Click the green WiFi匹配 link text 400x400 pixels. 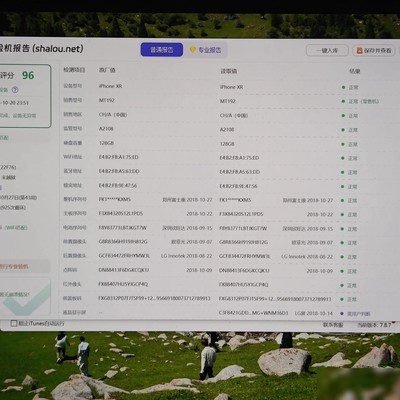16,228
